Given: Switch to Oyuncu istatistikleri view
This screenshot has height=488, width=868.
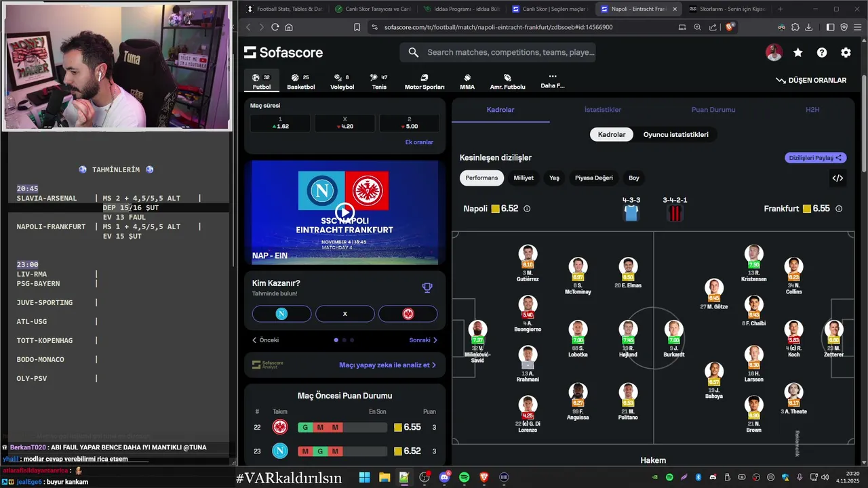Looking at the screenshot, I should pyautogui.click(x=676, y=134).
